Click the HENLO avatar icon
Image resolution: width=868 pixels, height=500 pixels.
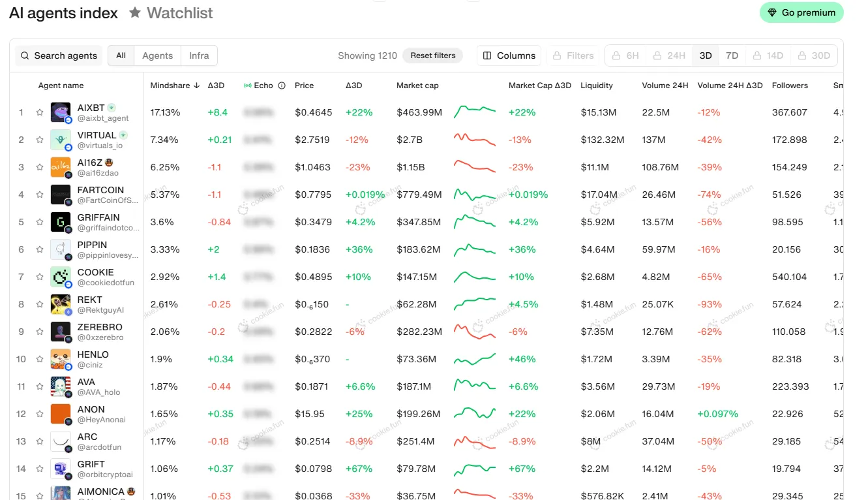click(60, 359)
